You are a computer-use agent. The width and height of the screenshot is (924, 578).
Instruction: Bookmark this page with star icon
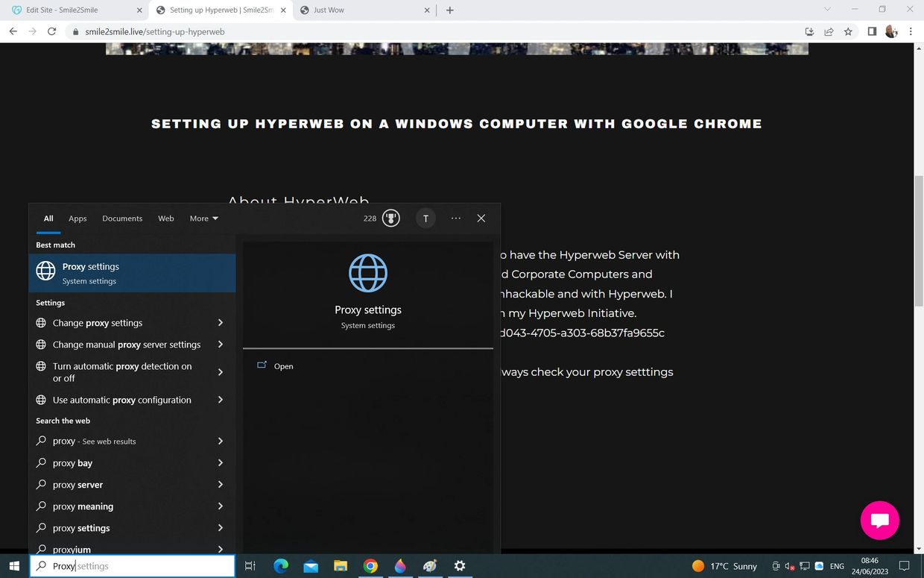click(x=848, y=31)
